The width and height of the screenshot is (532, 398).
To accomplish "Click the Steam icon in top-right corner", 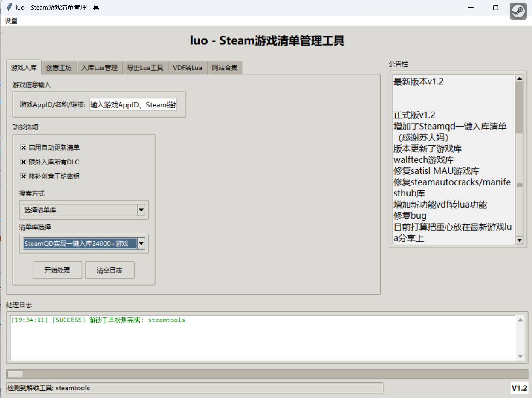I will click(x=518, y=11).
